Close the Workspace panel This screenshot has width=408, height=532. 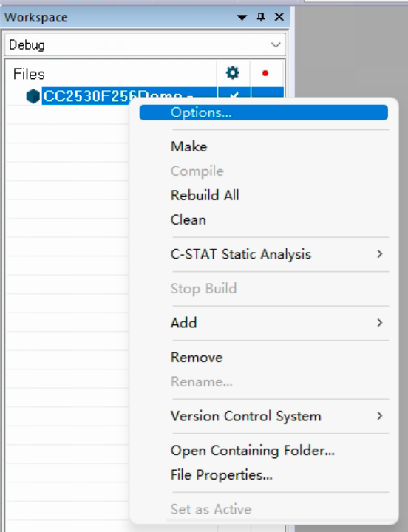279,16
